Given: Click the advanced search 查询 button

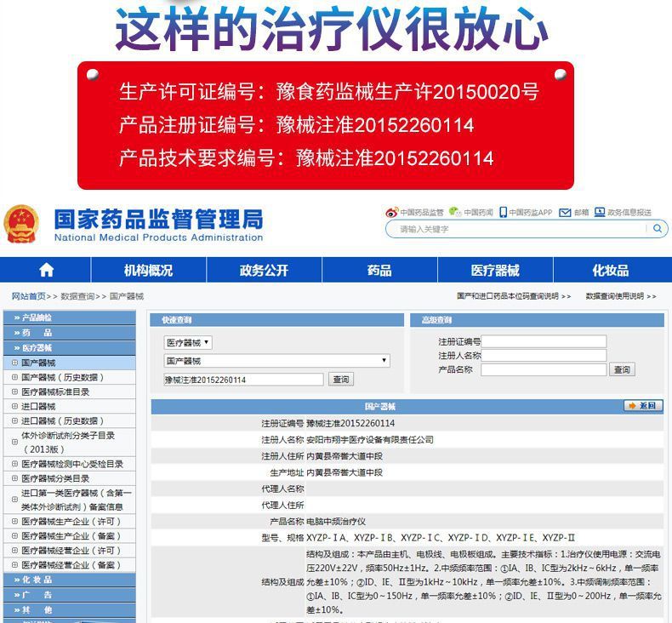Looking at the screenshot, I should click(x=622, y=369).
